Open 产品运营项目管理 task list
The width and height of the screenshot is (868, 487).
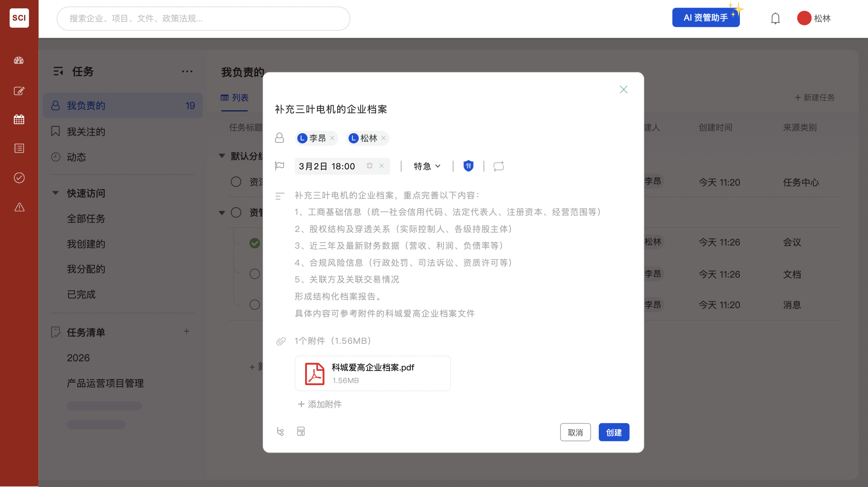tap(105, 383)
